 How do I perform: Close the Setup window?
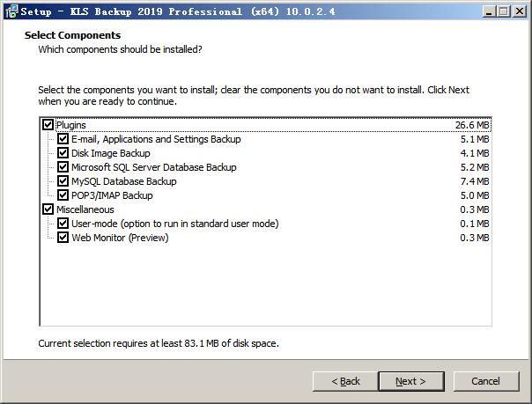519,11
